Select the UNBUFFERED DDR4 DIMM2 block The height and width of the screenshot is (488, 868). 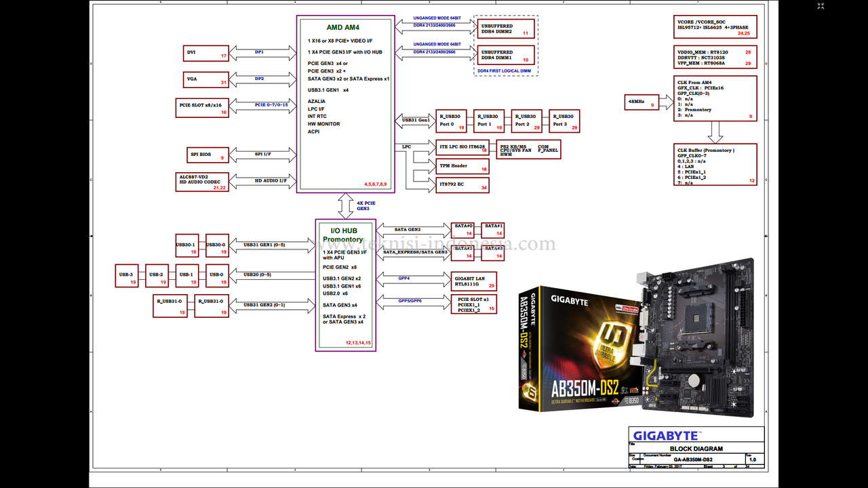[x=505, y=28]
